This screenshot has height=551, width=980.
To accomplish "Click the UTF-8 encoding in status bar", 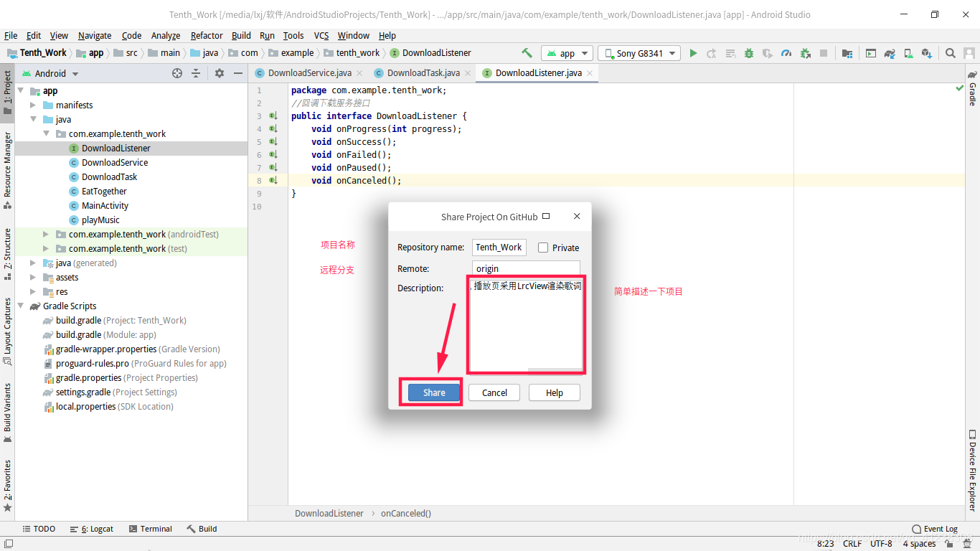I will (881, 544).
